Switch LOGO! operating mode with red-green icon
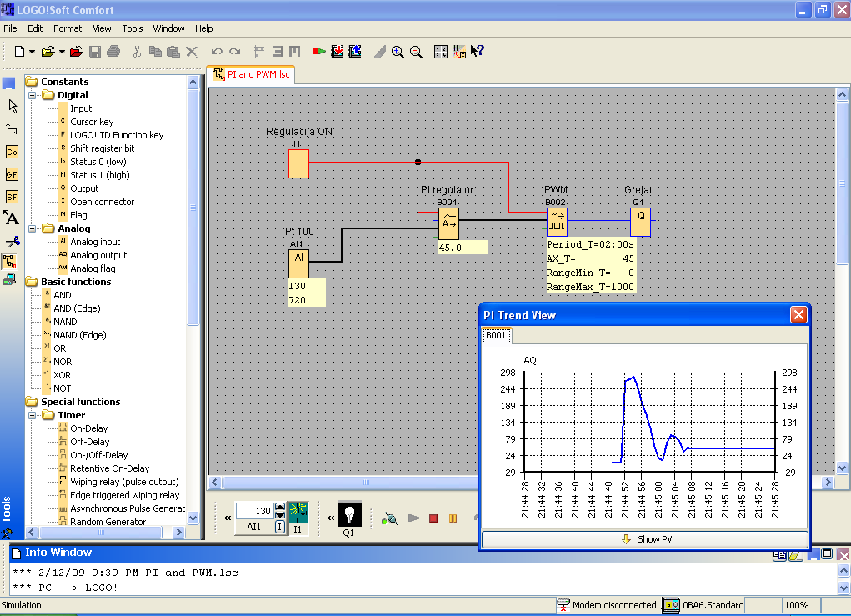Image resolution: width=851 pixels, height=616 pixels. pyautogui.click(x=318, y=52)
